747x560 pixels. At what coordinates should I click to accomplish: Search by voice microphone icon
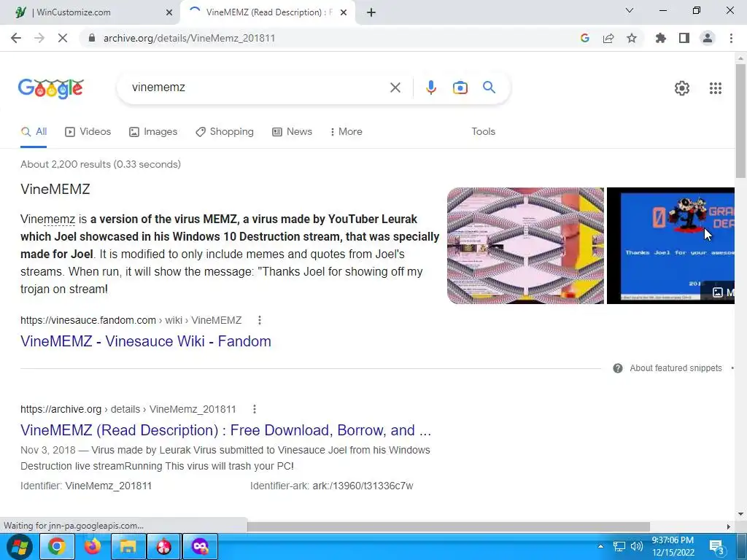431,87
